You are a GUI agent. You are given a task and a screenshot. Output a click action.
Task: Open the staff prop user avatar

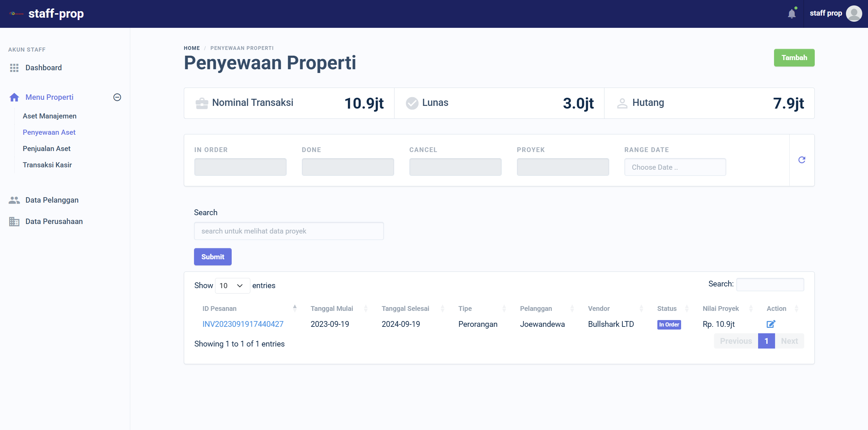click(854, 14)
